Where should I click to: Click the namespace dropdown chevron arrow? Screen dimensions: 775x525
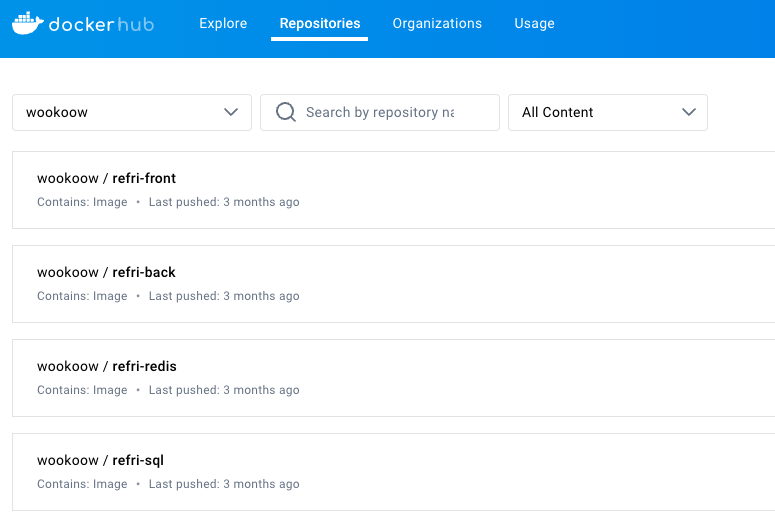click(232, 112)
